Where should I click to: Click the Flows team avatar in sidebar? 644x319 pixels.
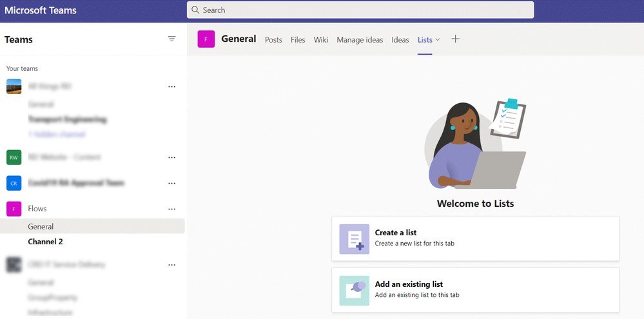[x=14, y=209]
